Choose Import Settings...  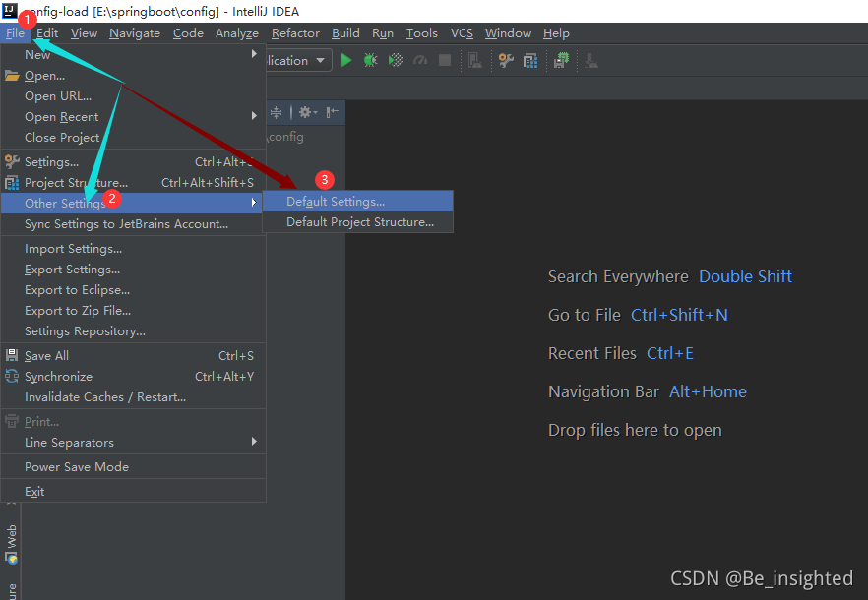pos(134,249)
